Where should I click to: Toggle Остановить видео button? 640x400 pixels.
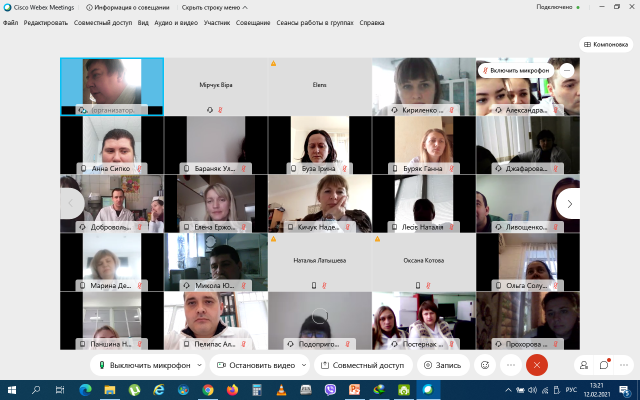(x=256, y=365)
